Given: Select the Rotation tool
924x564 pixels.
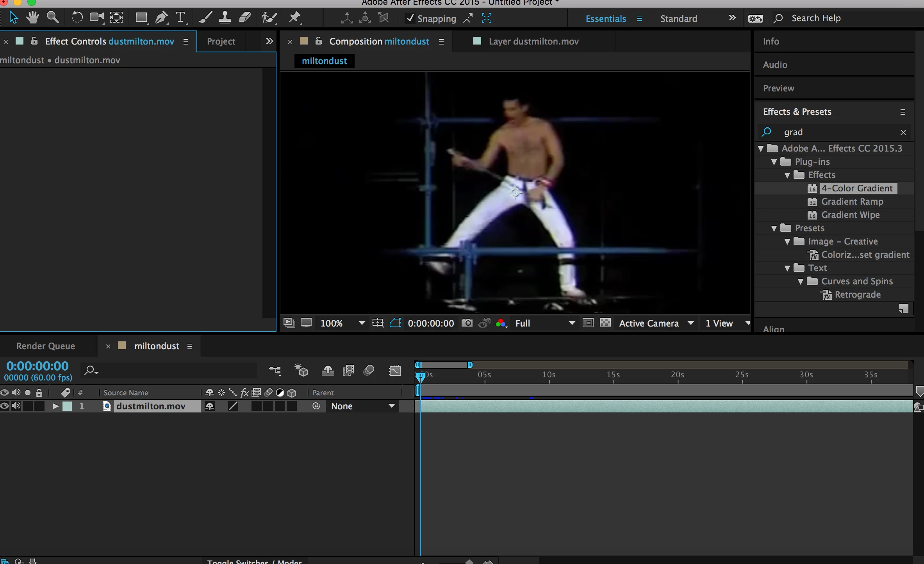Looking at the screenshot, I should coord(77,18).
